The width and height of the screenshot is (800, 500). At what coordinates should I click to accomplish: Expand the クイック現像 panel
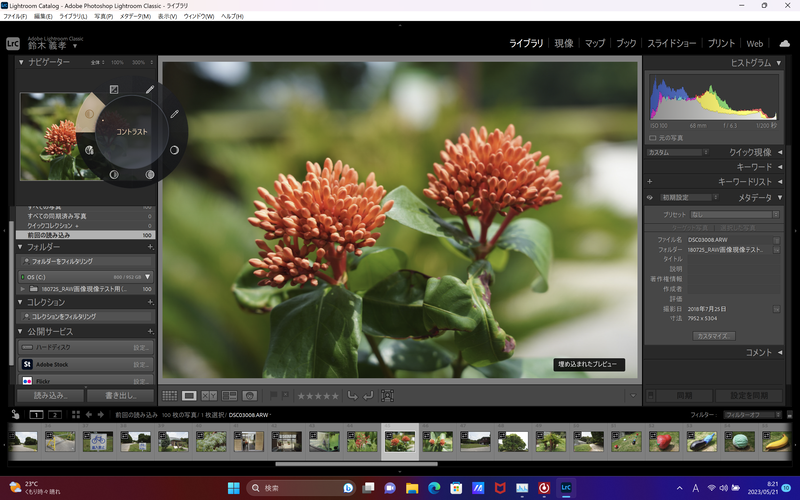(780, 152)
